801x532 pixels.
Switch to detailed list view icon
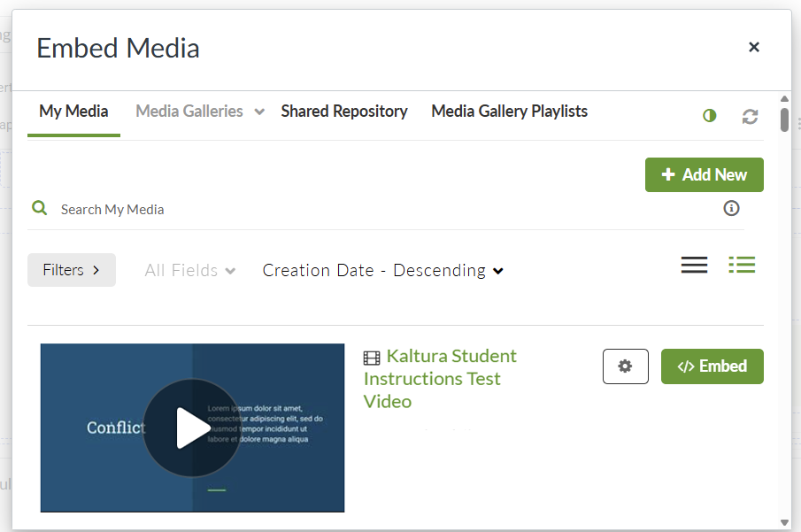pos(742,265)
